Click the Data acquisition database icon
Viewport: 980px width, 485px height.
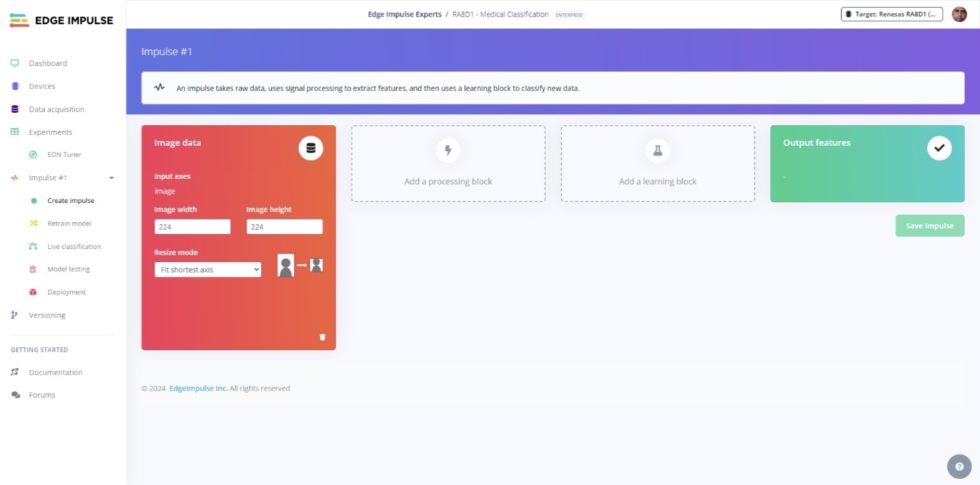point(14,109)
